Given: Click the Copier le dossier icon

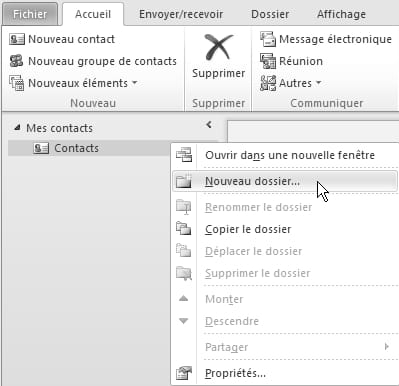Looking at the screenshot, I should coord(184,229).
